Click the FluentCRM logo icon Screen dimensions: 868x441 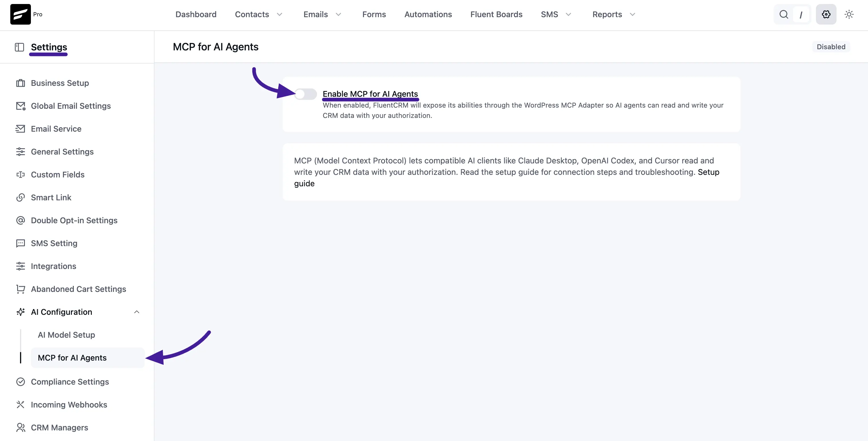click(21, 14)
